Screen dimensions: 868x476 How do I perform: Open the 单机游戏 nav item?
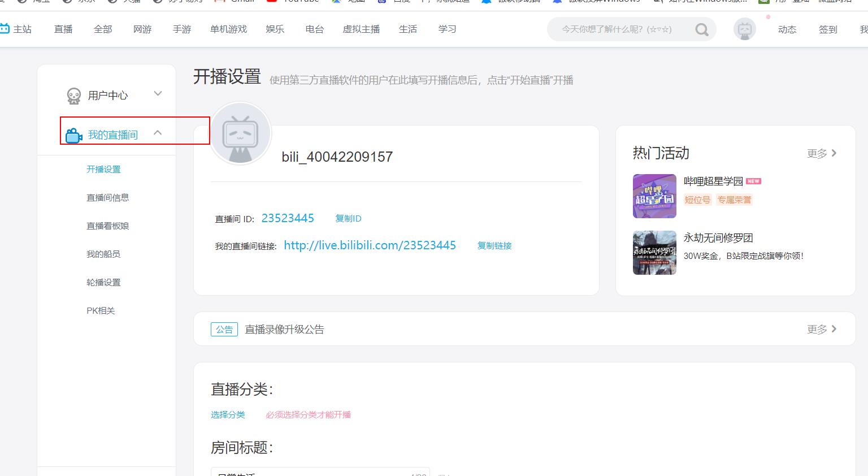(x=228, y=29)
